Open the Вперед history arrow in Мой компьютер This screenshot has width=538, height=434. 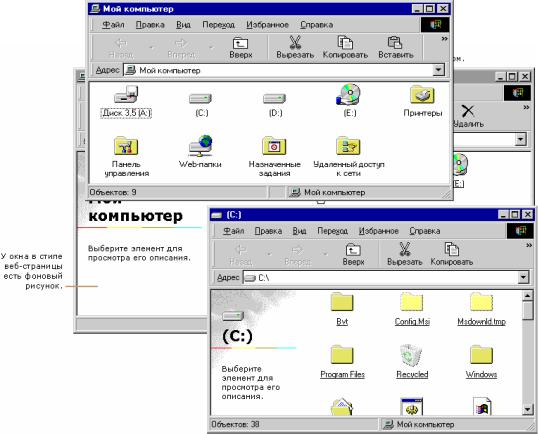point(211,48)
